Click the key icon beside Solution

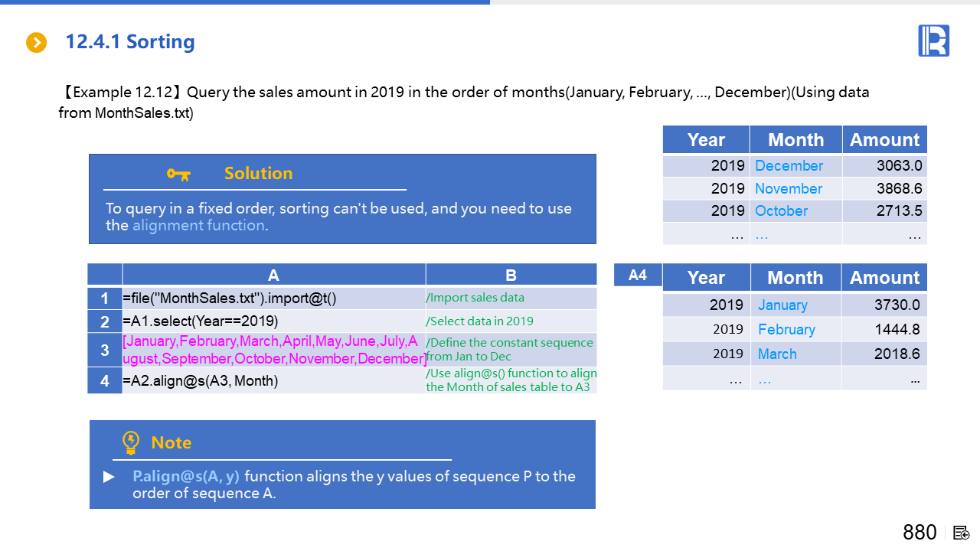coord(178,174)
